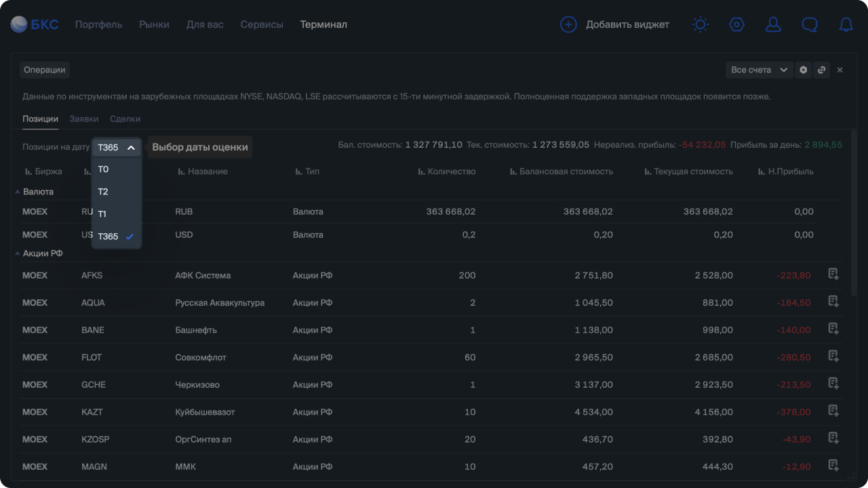Click the note icon in KZOSP row

(833, 438)
